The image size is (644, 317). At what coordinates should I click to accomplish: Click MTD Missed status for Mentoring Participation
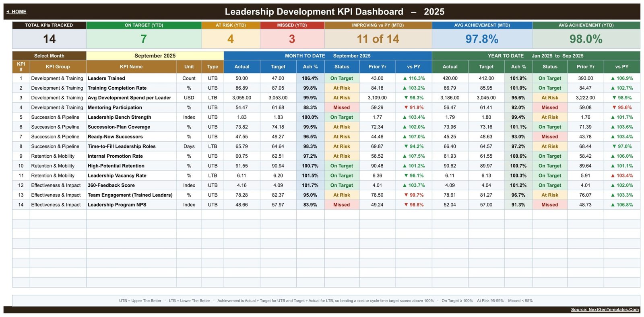(342, 107)
